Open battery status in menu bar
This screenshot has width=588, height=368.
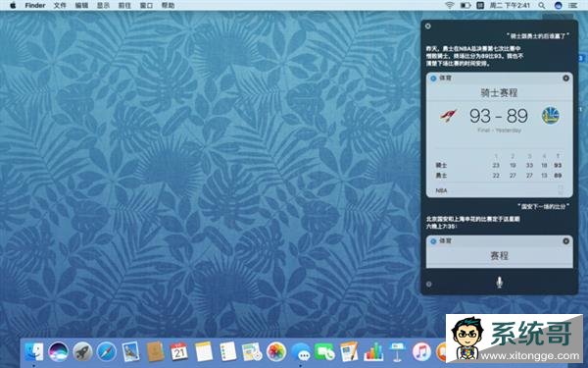465,5
